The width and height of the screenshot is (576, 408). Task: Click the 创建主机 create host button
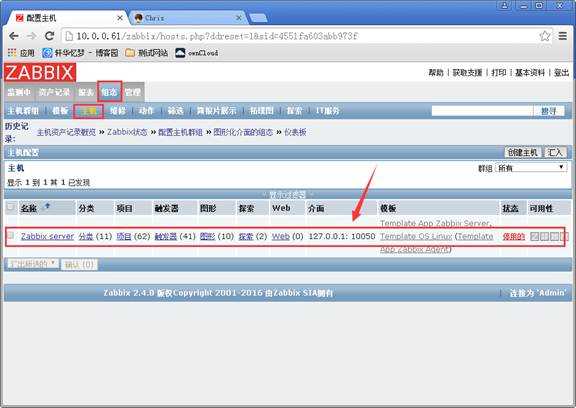coord(522,152)
